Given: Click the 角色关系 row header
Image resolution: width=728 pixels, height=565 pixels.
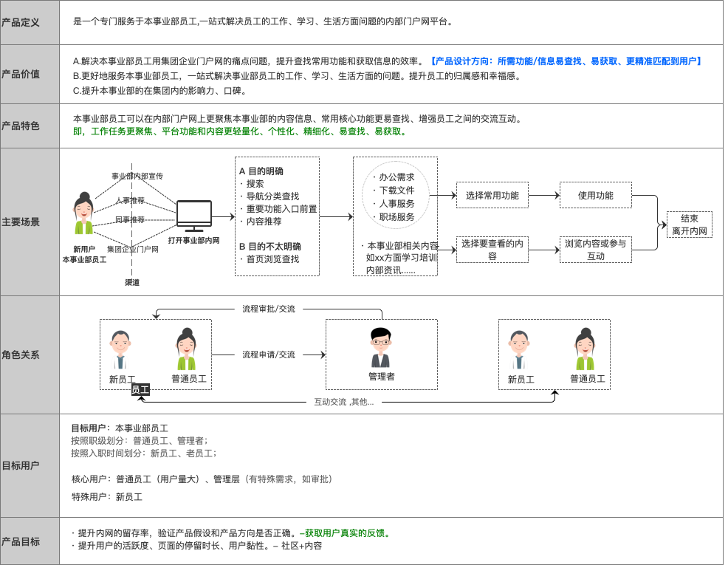Looking at the screenshot, I should (x=30, y=355).
